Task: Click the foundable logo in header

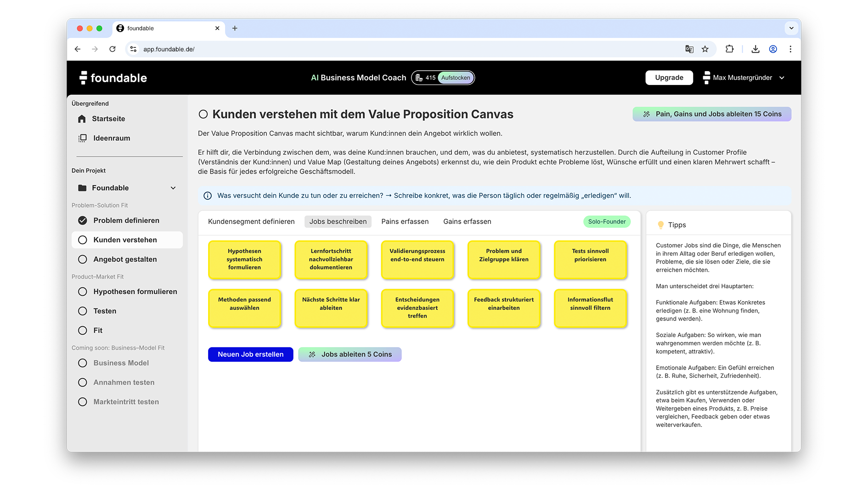Action: tap(113, 78)
